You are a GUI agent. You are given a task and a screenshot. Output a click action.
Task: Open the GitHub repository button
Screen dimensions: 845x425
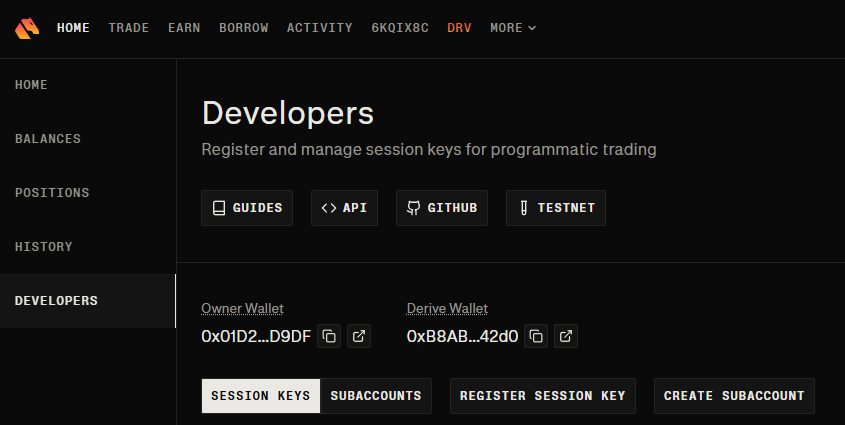click(442, 208)
